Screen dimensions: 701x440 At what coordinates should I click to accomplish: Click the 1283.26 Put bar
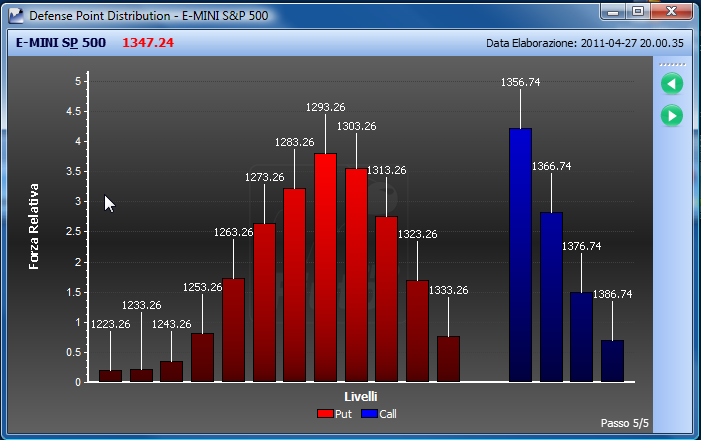pos(295,285)
